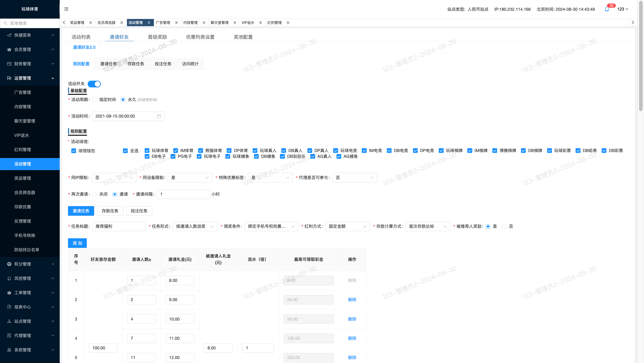Click the 积分管理 sidebar icon

click(9, 264)
